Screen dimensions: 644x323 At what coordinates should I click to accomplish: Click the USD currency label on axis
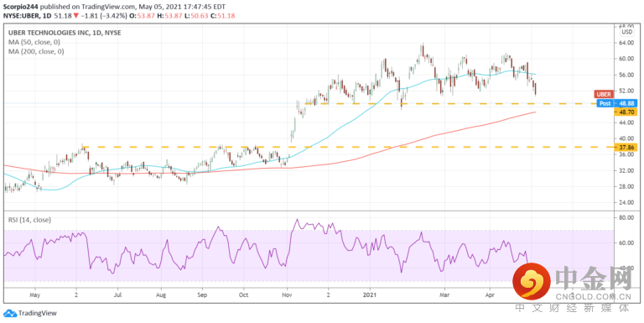626,32
